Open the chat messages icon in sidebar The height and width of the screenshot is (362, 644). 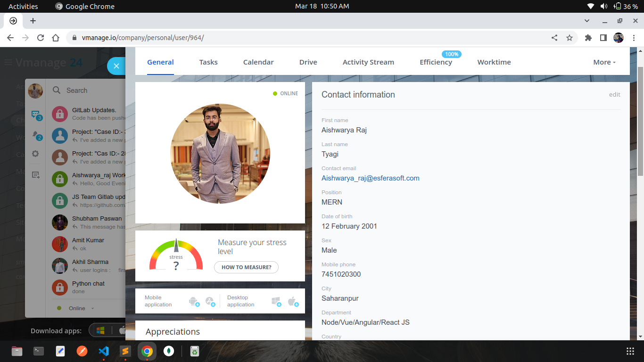35,115
